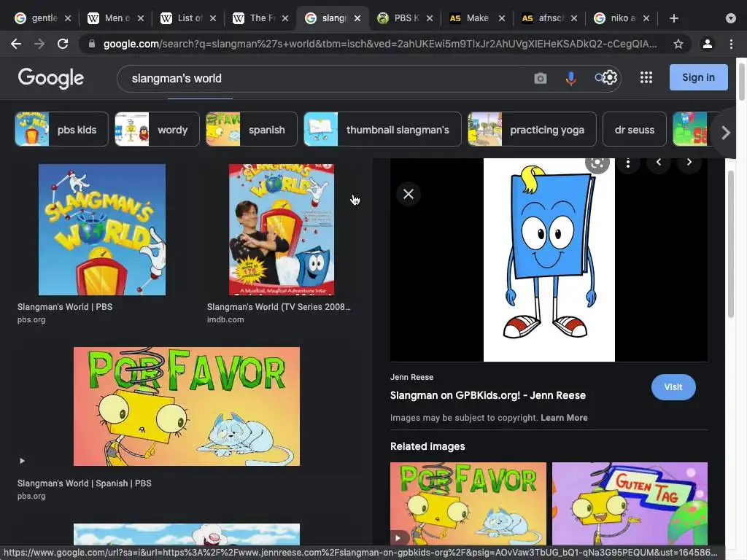
Task: Open a new tab with plus icon
Action: point(673,18)
